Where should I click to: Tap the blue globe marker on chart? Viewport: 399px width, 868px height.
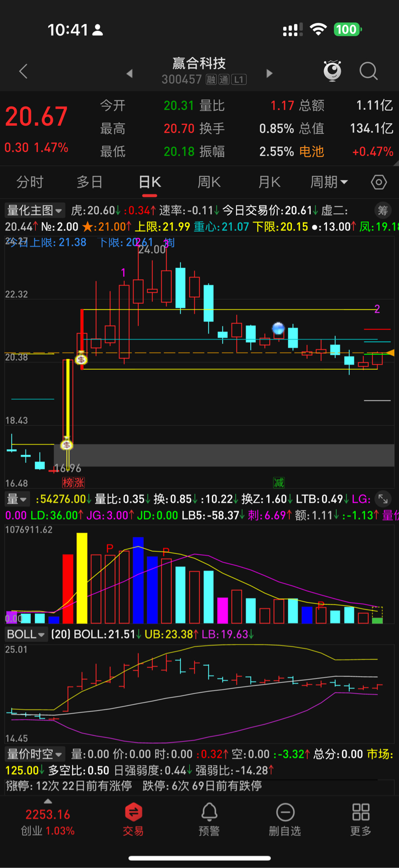coord(278,328)
